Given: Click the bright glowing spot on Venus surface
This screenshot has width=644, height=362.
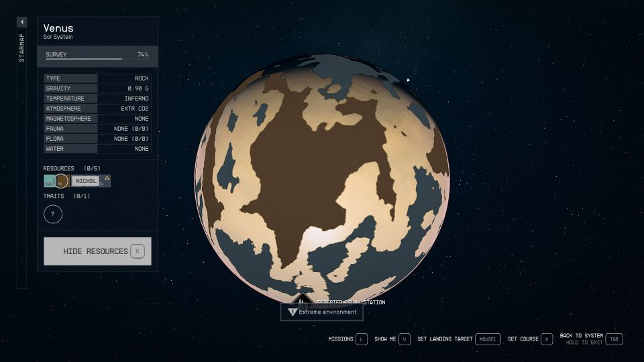Looking at the screenshot, I should coord(323,238).
